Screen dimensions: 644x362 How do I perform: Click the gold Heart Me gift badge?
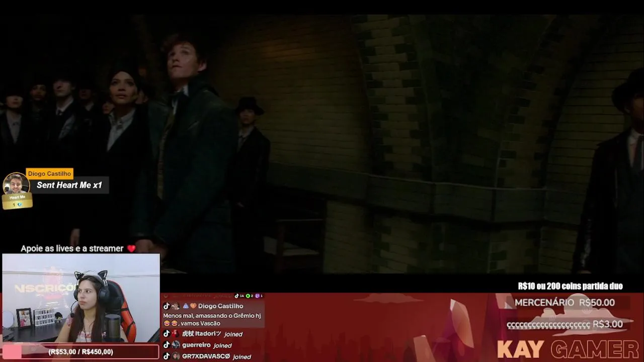tap(18, 201)
